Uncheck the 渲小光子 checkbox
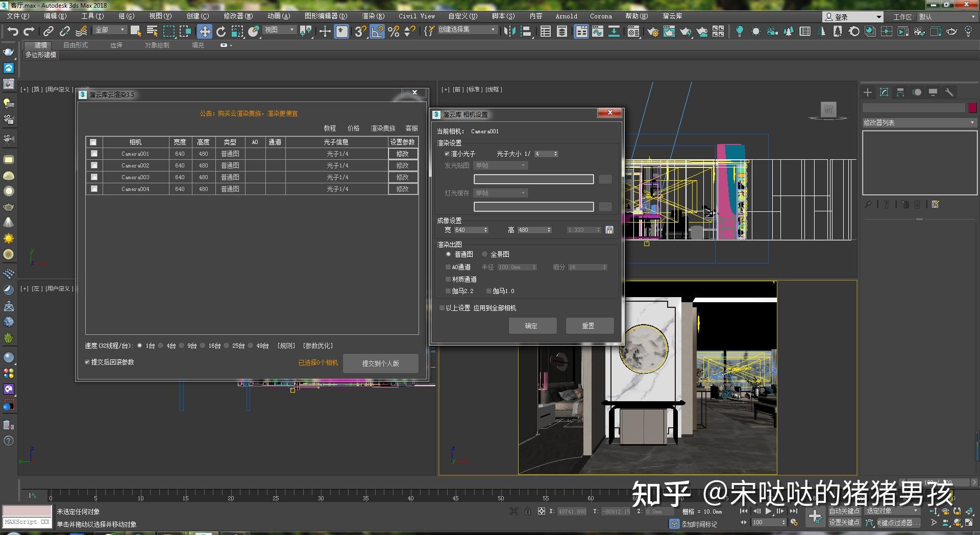Image resolution: width=980 pixels, height=535 pixels. point(447,154)
